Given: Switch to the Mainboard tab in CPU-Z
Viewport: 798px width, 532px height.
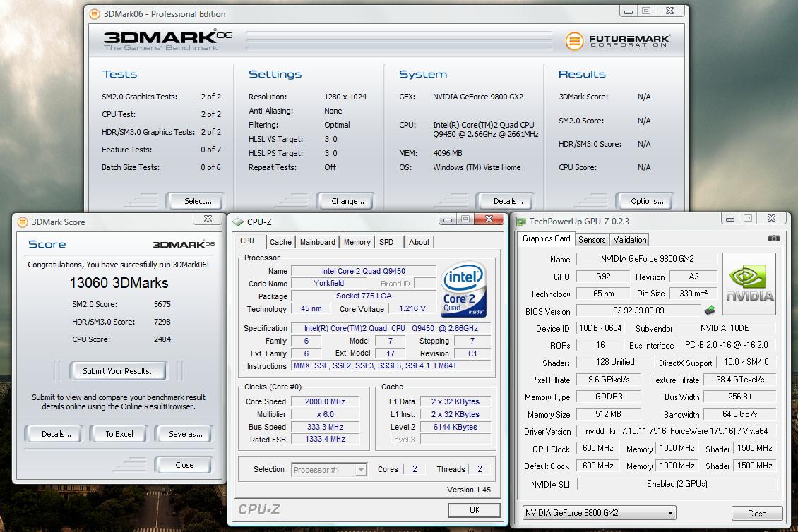Looking at the screenshot, I should (317, 242).
